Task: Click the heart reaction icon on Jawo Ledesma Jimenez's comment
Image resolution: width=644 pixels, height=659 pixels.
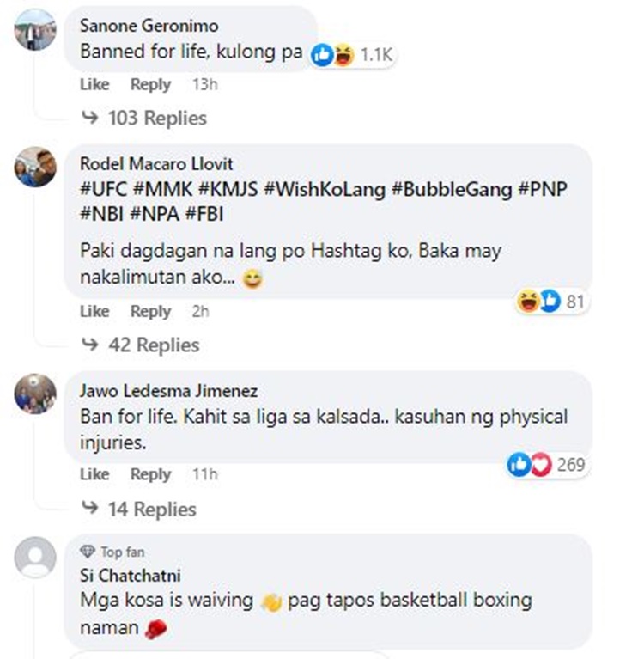Action: click(x=538, y=465)
